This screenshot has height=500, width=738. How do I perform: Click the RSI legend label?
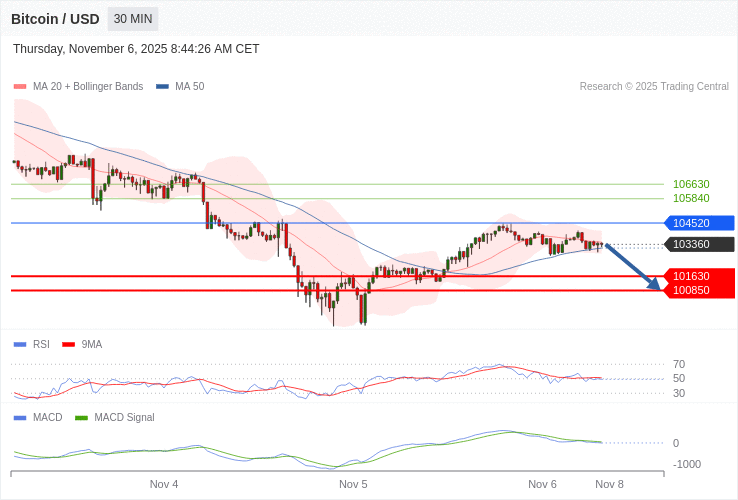click(x=41, y=344)
